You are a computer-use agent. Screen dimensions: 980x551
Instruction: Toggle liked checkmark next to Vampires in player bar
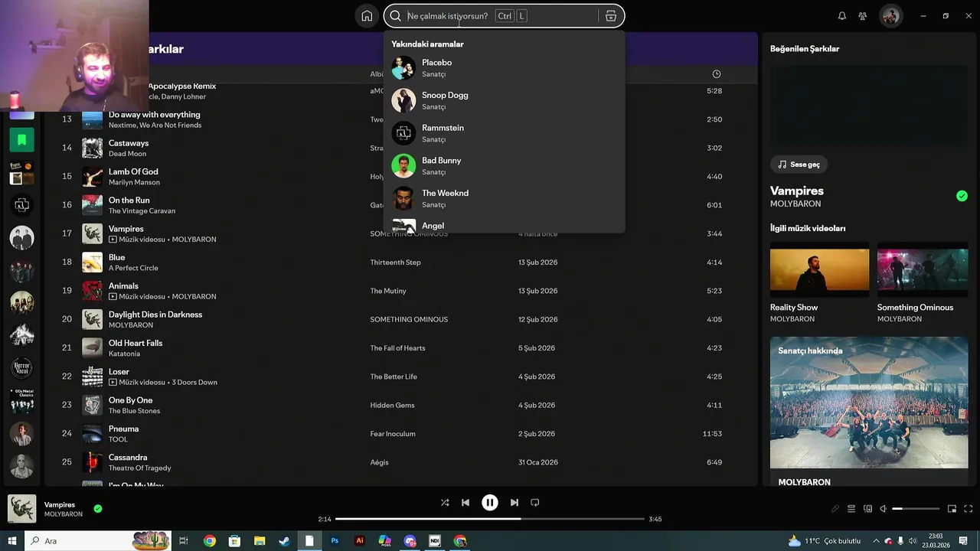click(98, 508)
